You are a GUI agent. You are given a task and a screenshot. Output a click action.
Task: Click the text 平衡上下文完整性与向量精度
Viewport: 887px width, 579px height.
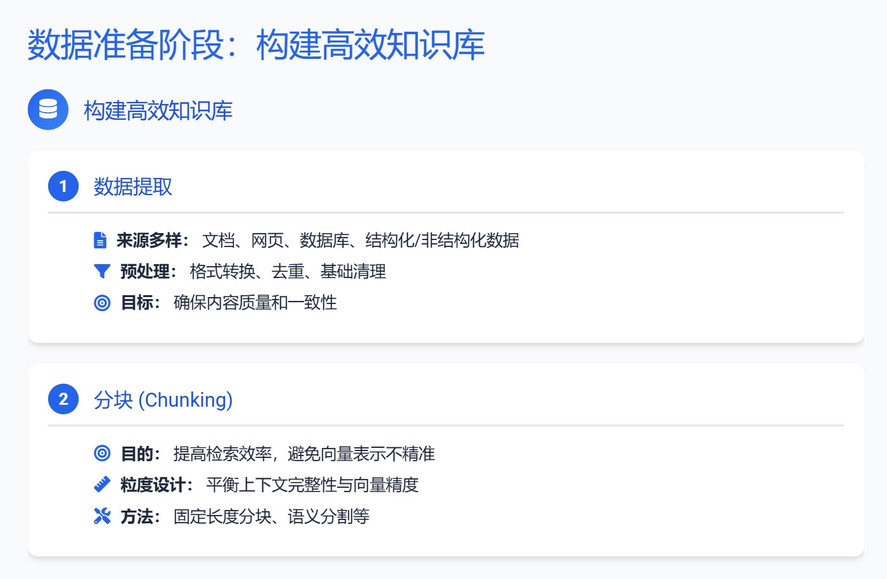click(312, 485)
